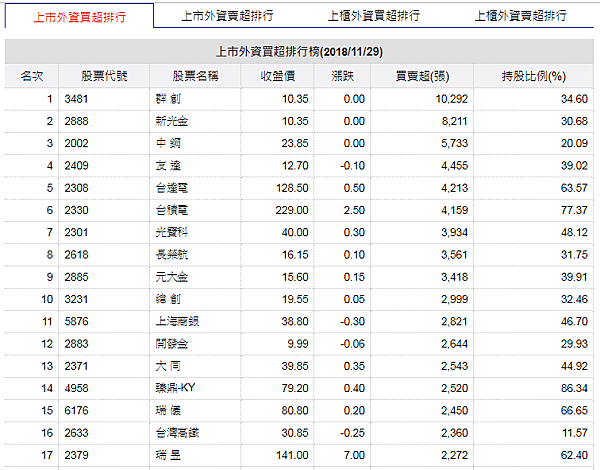Click stock name 台達電

tap(172, 188)
